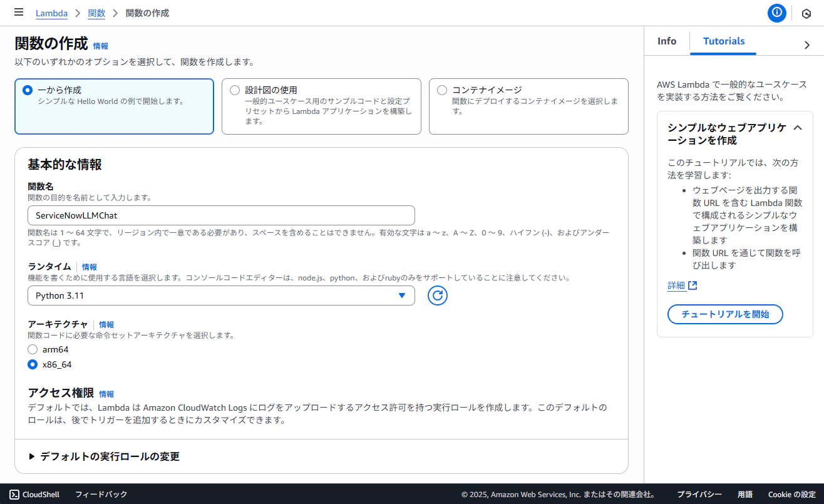Click the hexagon settings icon top right
The height and width of the screenshot is (504, 824).
pyautogui.click(x=806, y=13)
